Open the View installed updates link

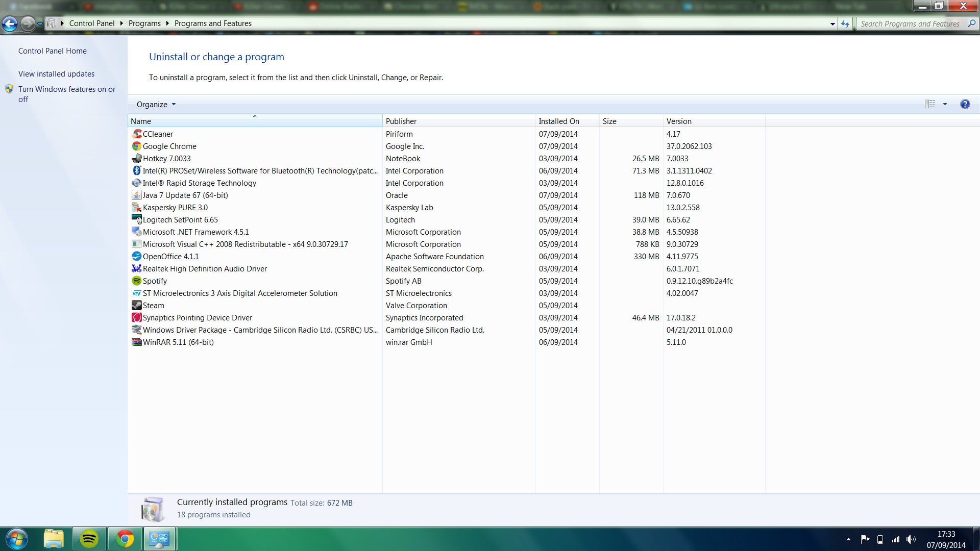pos(56,74)
